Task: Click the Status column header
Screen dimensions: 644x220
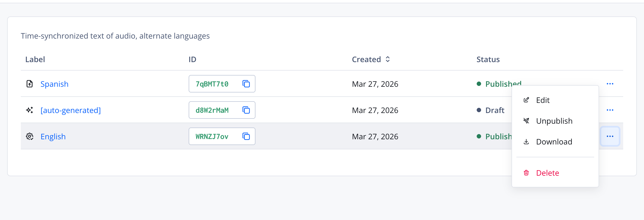Action: (488, 59)
